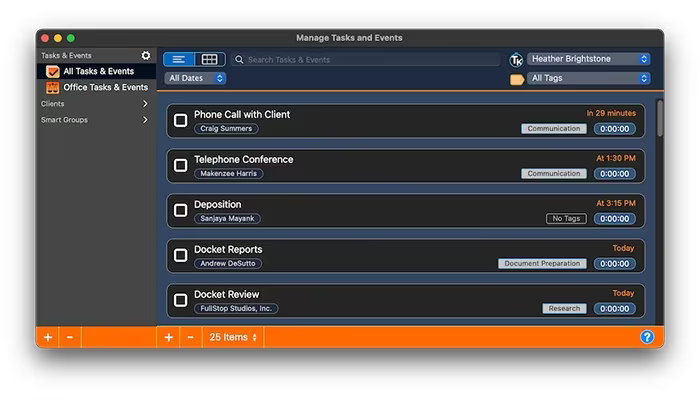Click the Andrew DeSutto client pill
Image resolution: width=700 pixels, height=400 pixels.
(x=228, y=263)
